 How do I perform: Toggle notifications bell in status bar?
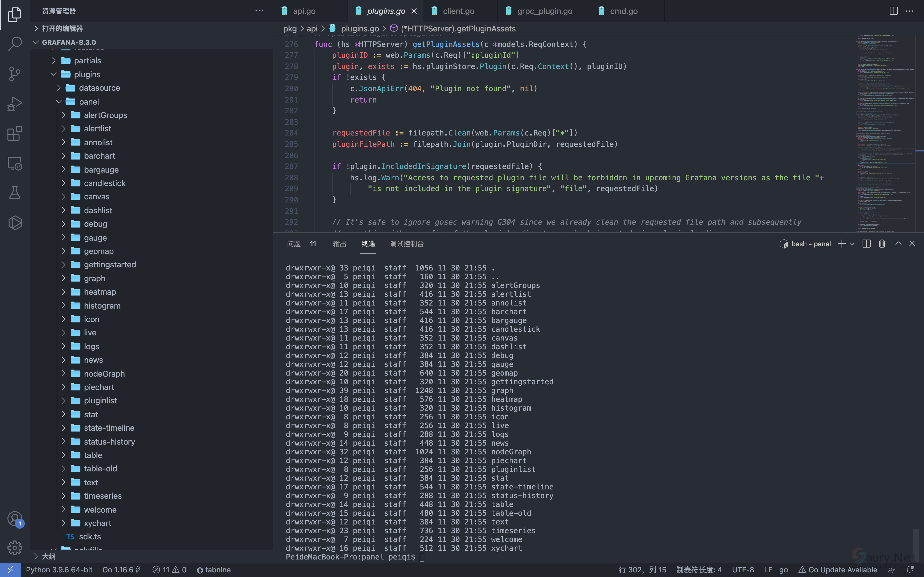click(910, 570)
